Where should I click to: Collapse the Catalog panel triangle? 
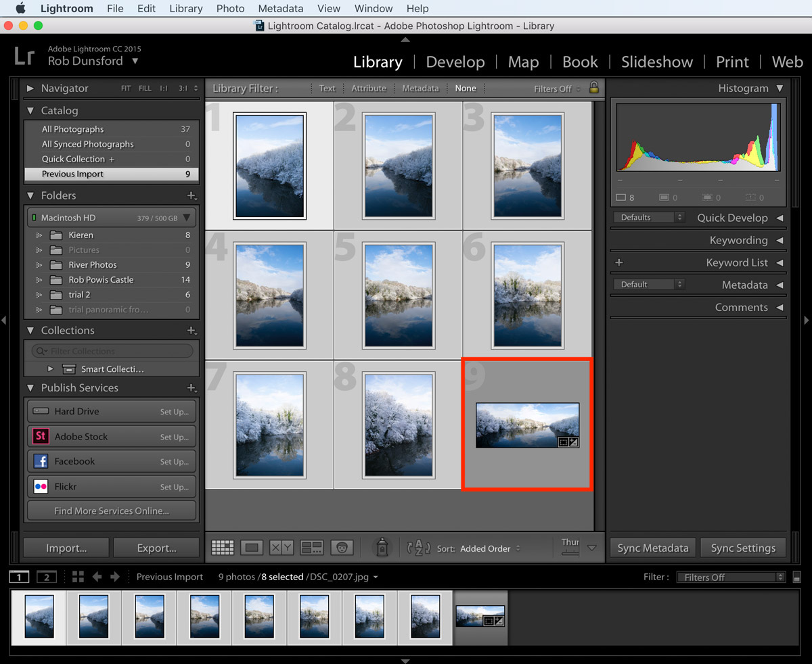(30, 110)
